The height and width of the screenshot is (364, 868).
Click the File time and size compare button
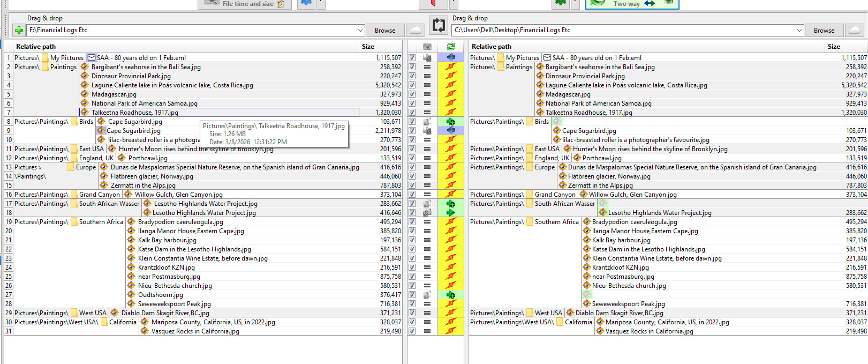[245, 4]
